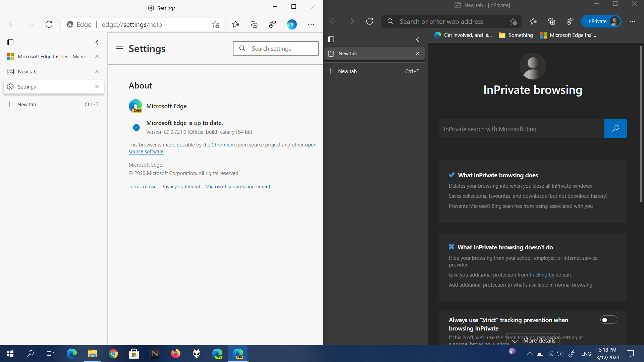Collapse the InPrivate window tab pane
644x362 pixels.
pyautogui.click(x=418, y=39)
